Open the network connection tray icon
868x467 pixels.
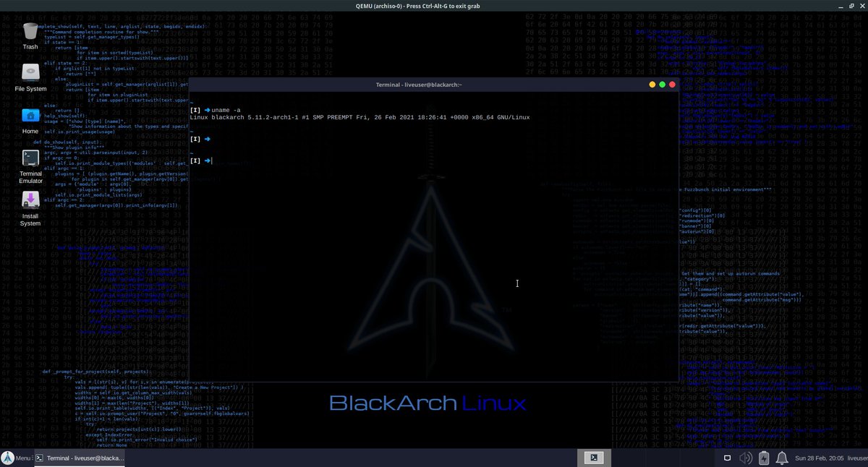click(x=728, y=458)
